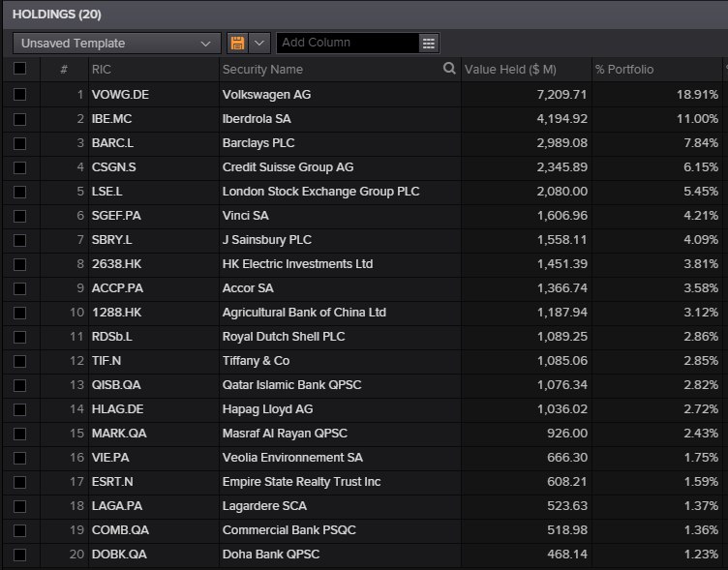This screenshot has height=570, width=728.
Task: Toggle the select-all header checkbox
Action: 19,69
